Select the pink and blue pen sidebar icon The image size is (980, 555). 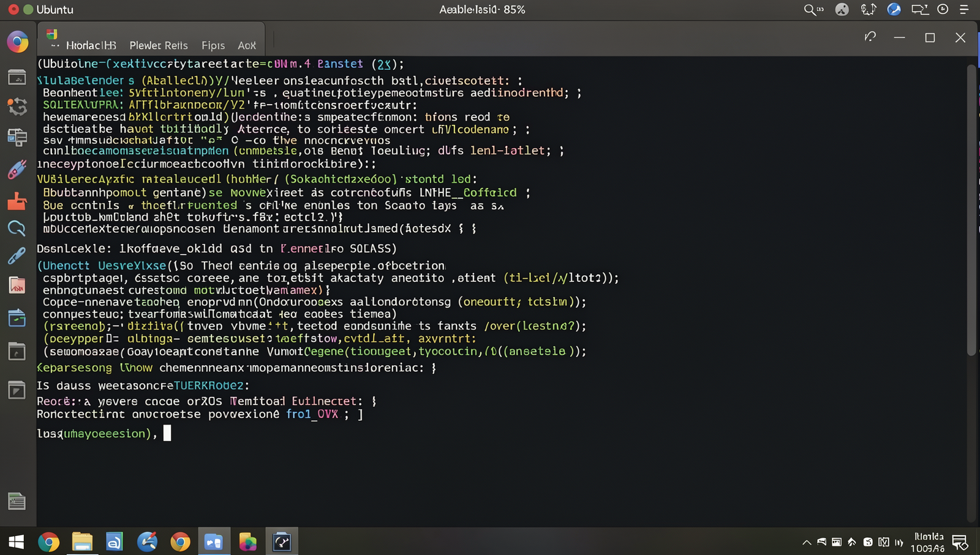17,169
